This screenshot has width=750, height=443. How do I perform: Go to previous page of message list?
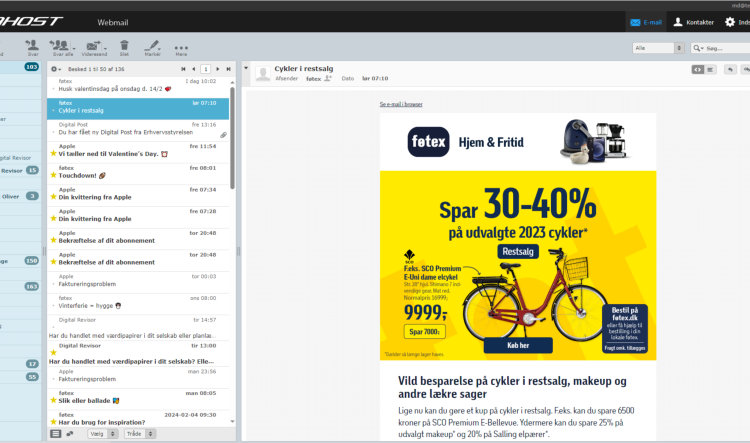pyautogui.click(x=194, y=69)
